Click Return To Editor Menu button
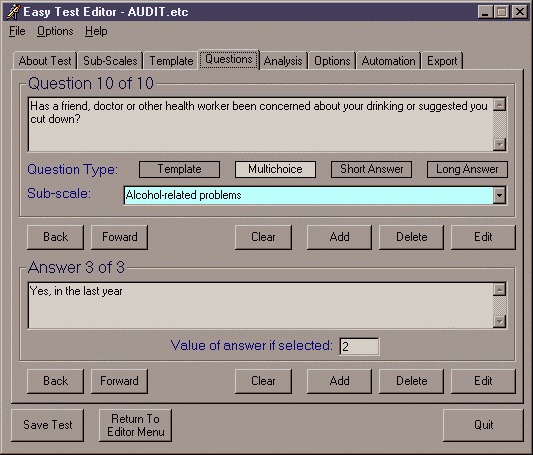 click(x=135, y=425)
